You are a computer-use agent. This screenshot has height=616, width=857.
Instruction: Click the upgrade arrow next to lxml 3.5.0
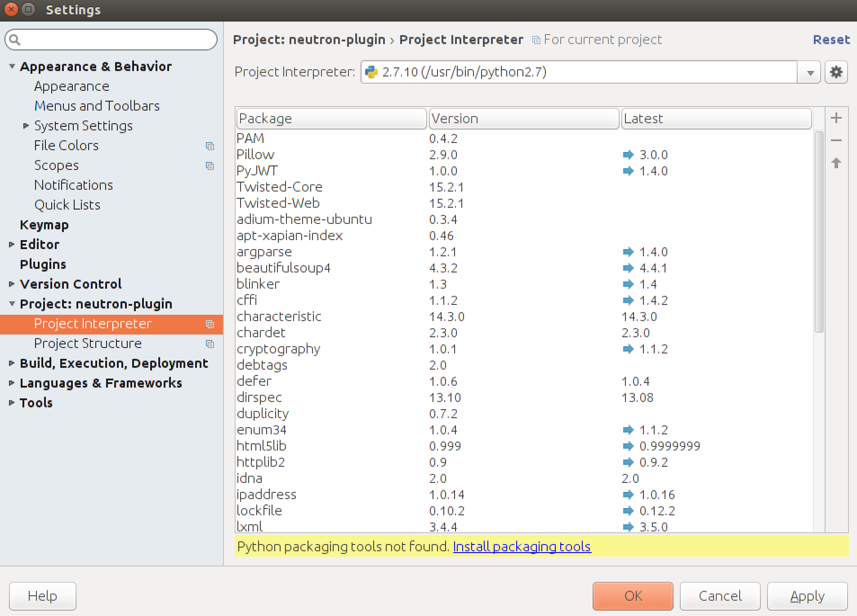point(628,527)
